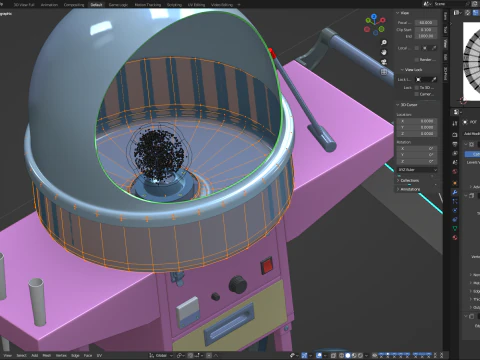
Task: Click the clip End value field
Action: click(426, 36)
